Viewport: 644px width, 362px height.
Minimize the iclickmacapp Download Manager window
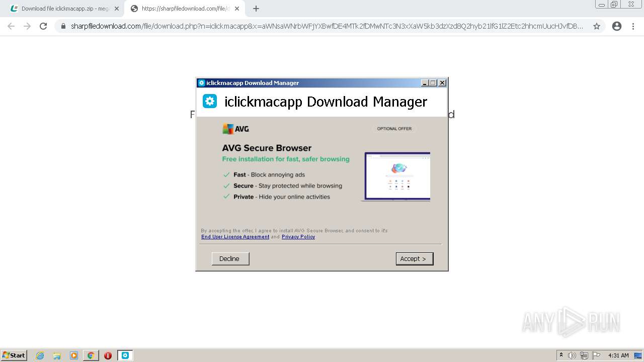pos(425,83)
